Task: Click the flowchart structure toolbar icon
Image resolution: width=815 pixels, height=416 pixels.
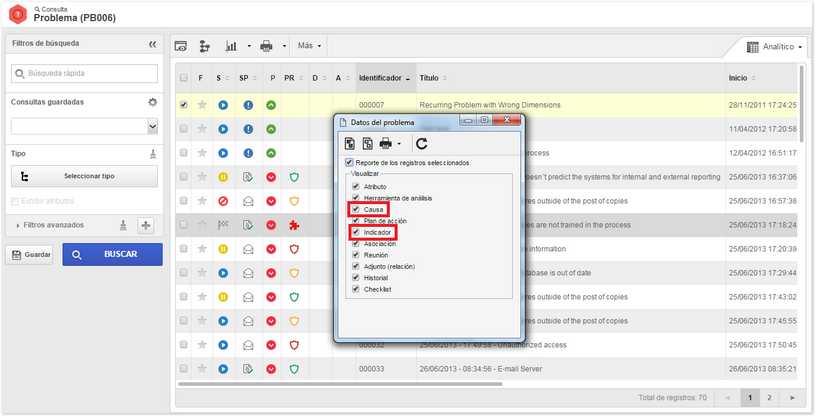Action: click(x=205, y=46)
